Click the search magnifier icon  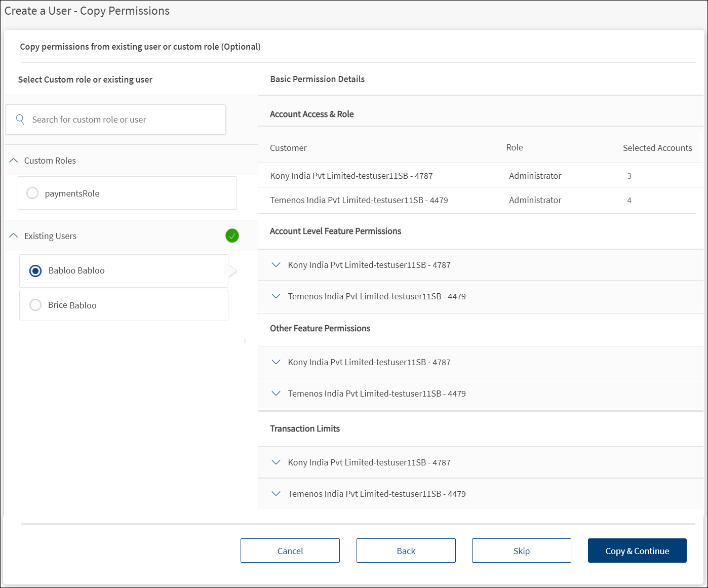pos(20,120)
